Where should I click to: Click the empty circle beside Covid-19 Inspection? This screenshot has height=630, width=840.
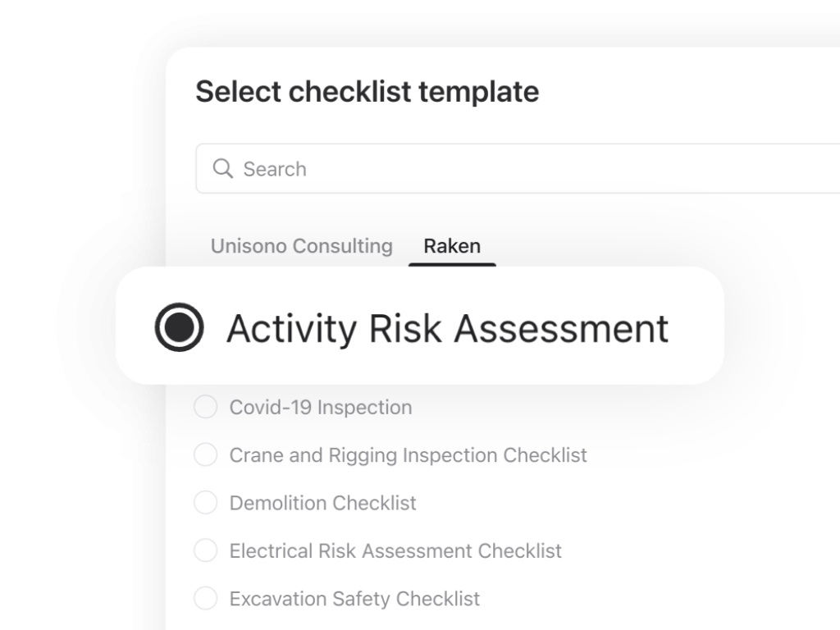point(205,407)
